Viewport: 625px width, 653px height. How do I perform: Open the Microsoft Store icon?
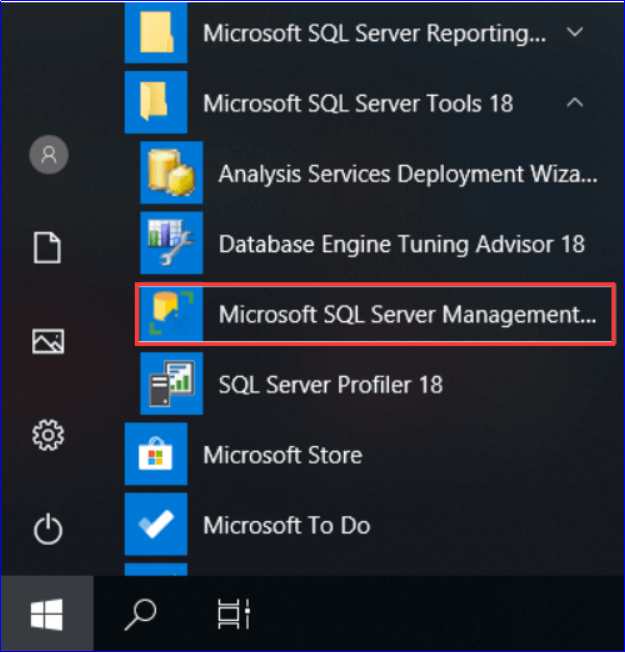[155, 455]
